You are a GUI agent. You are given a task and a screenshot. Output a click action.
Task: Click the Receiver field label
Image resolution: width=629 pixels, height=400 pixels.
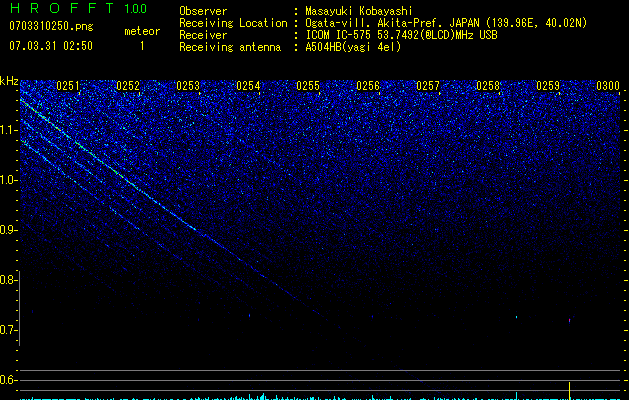click(x=203, y=35)
